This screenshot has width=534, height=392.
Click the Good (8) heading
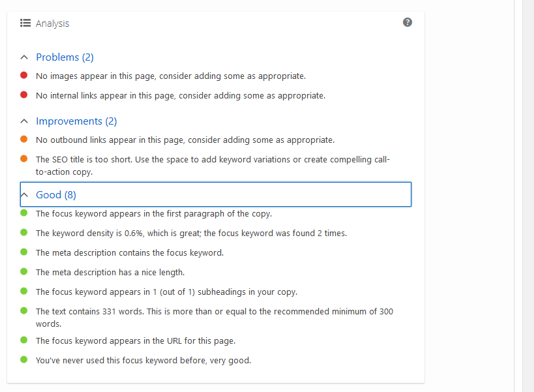pyautogui.click(x=56, y=195)
